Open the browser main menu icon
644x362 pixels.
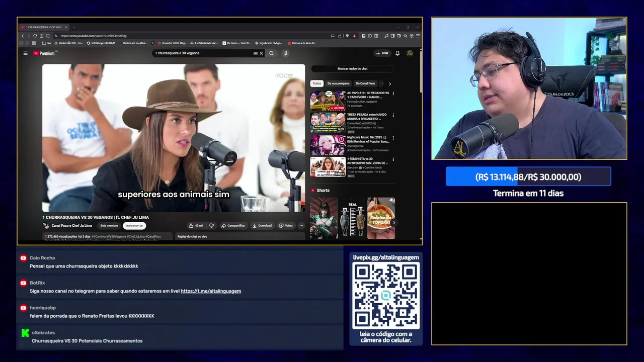pyautogui.click(x=418, y=36)
